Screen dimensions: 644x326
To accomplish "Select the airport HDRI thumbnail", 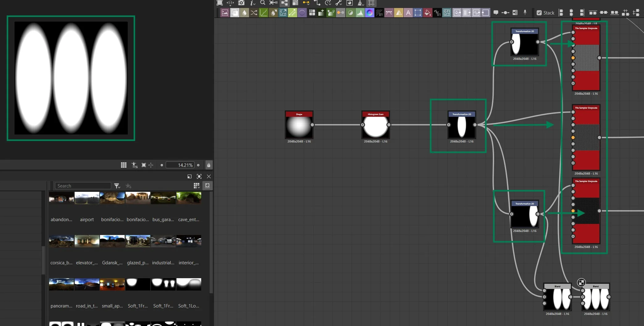I will point(87,198).
